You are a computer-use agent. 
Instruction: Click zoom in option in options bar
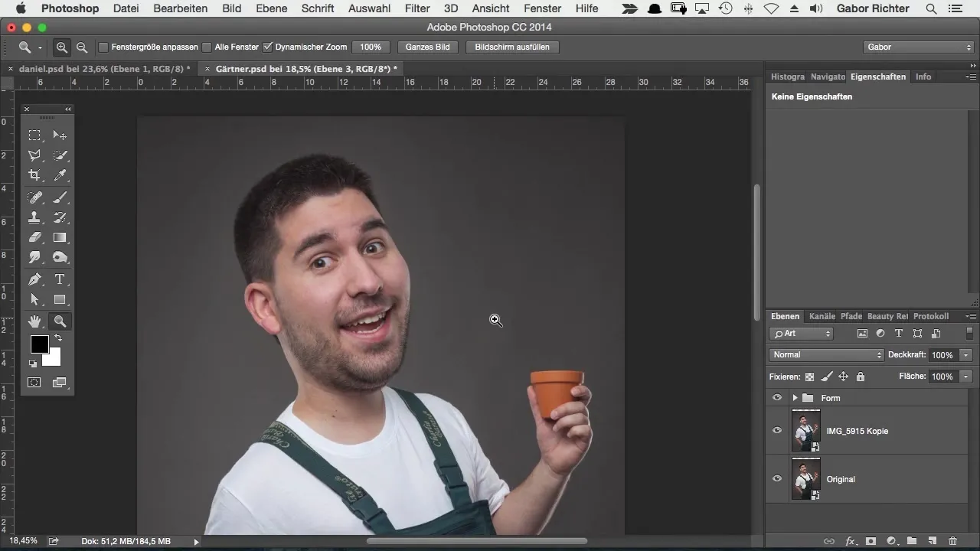(x=62, y=47)
